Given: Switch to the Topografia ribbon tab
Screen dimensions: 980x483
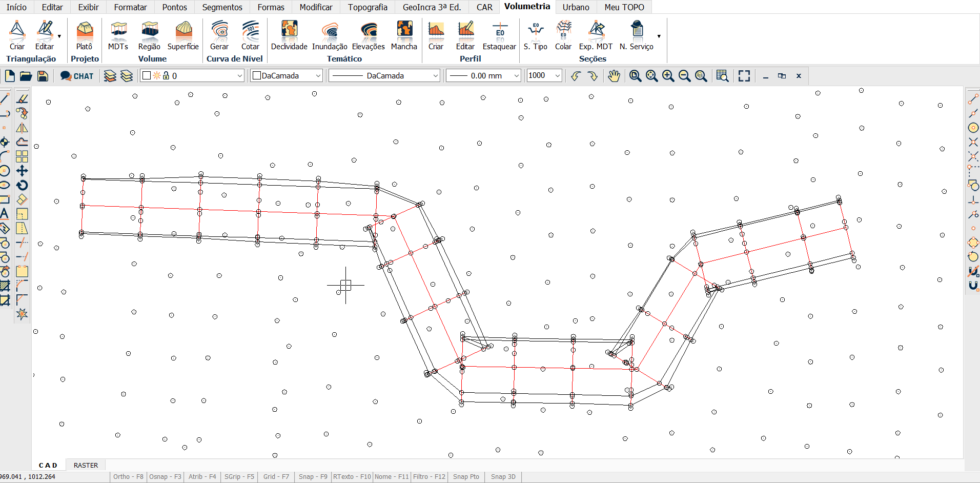Looking at the screenshot, I should 367,7.
